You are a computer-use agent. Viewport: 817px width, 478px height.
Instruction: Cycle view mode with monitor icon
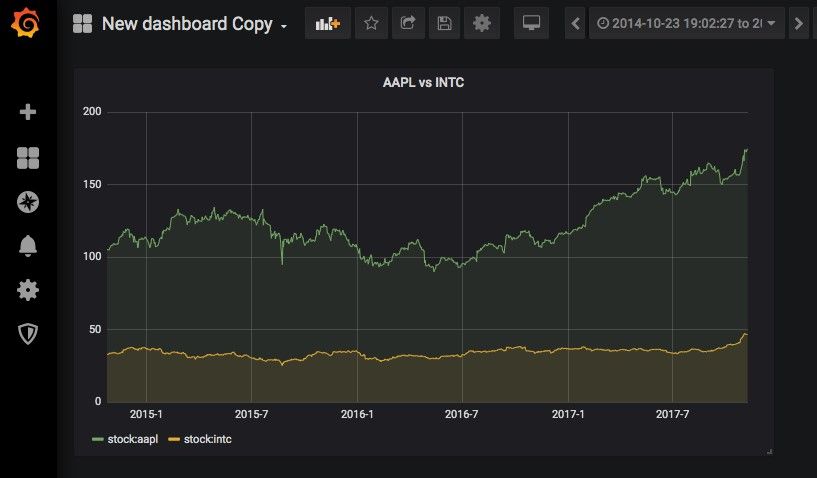[532, 23]
